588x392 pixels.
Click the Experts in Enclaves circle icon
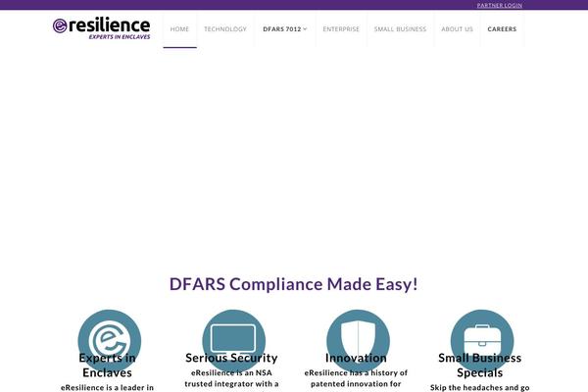[x=110, y=341]
